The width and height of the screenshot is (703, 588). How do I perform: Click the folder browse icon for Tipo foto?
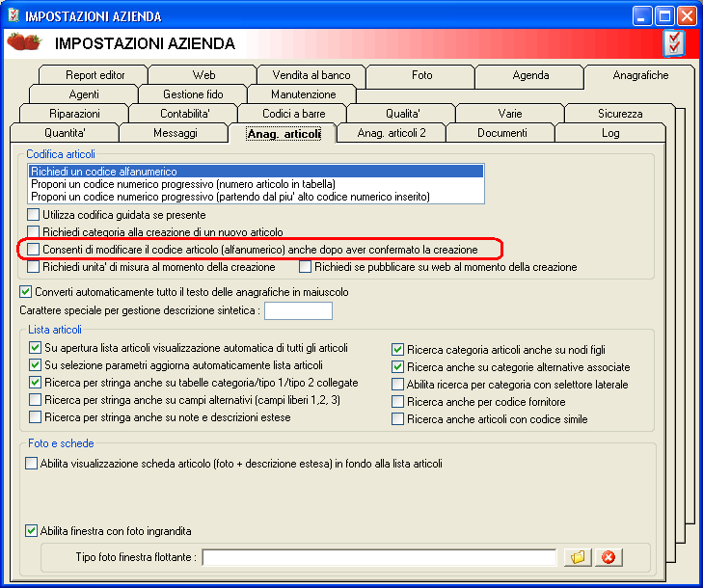[578, 557]
